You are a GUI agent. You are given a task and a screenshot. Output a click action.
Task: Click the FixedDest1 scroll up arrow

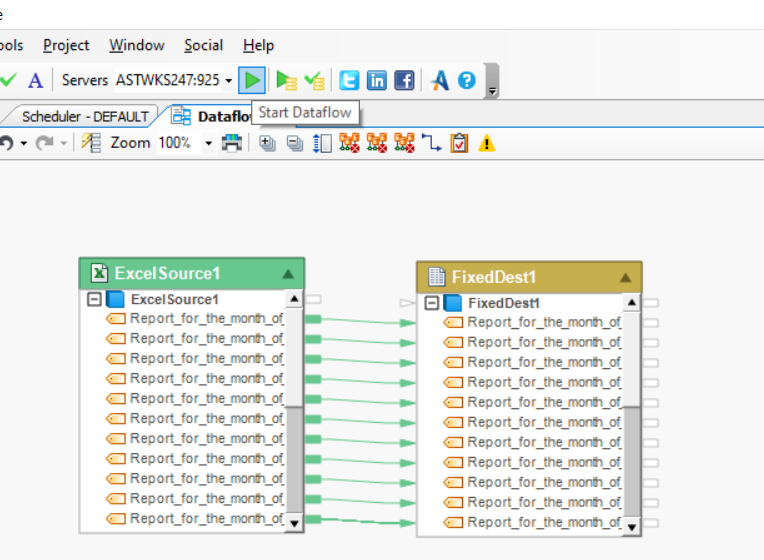[x=631, y=302]
